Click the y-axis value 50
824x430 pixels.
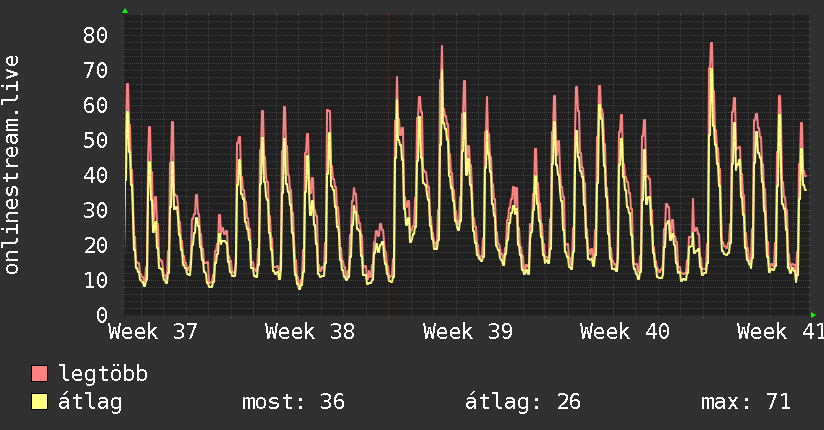(96, 140)
